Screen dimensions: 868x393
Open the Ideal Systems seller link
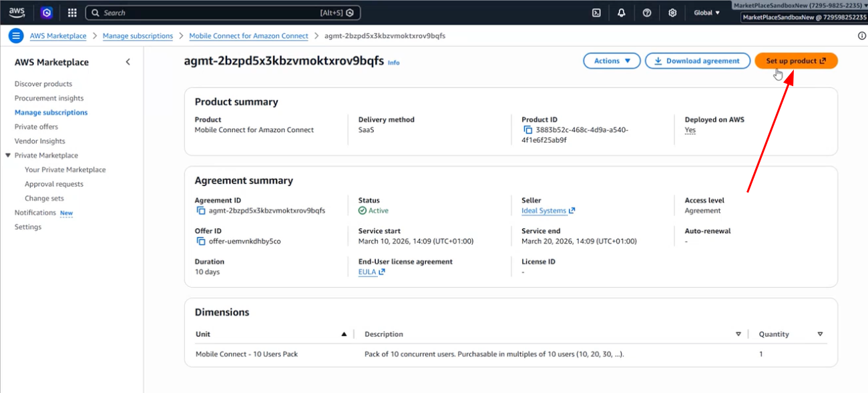click(x=548, y=211)
